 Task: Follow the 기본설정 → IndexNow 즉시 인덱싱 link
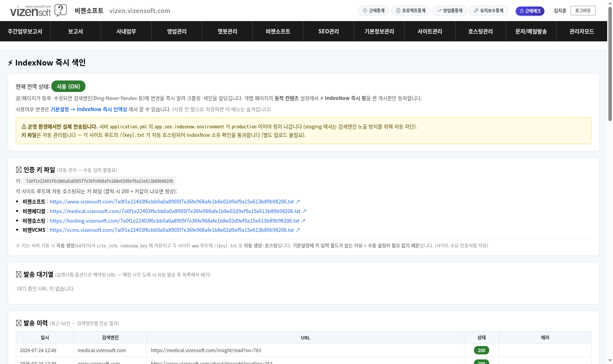pyautogui.click(x=89, y=109)
